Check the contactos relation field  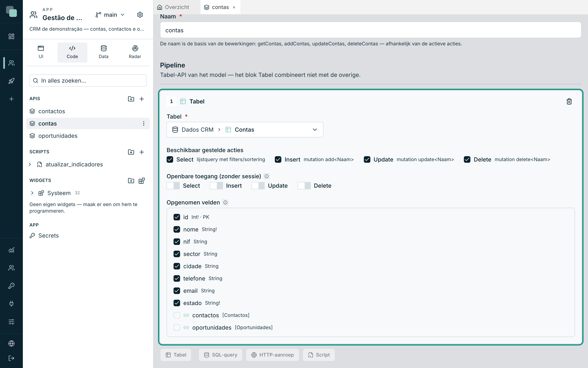[177, 315]
